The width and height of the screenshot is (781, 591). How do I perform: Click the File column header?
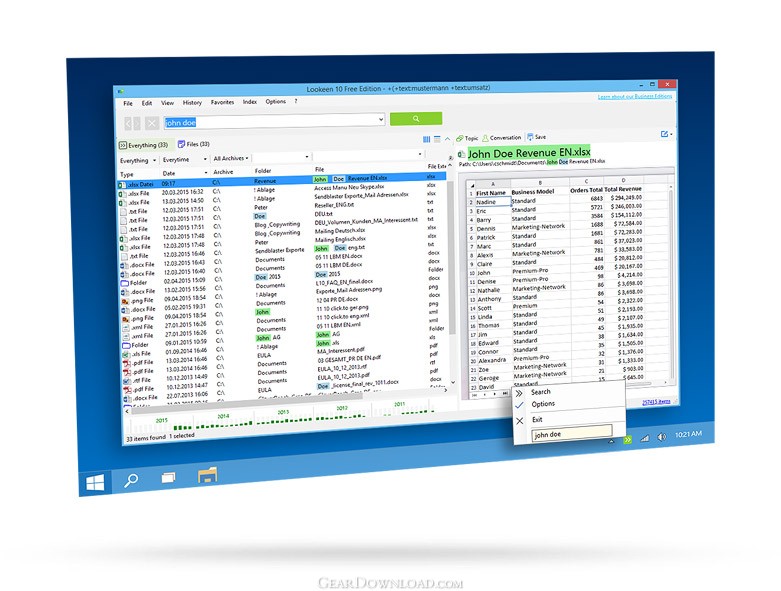(x=319, y=170)
